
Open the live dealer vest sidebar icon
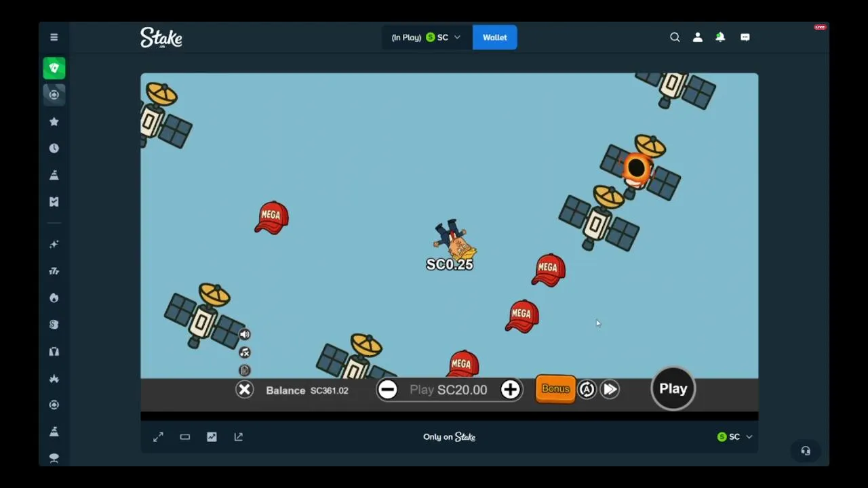54,351
